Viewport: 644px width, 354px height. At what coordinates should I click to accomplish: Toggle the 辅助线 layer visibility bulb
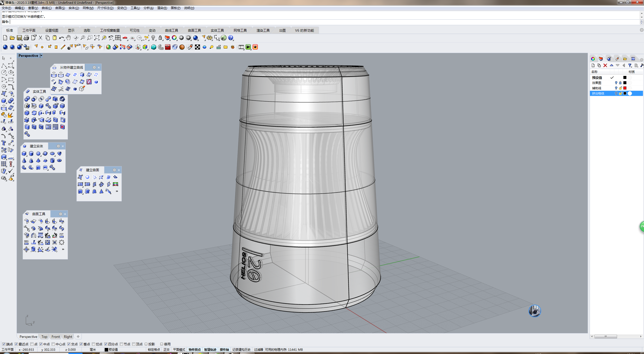point(616,88)
